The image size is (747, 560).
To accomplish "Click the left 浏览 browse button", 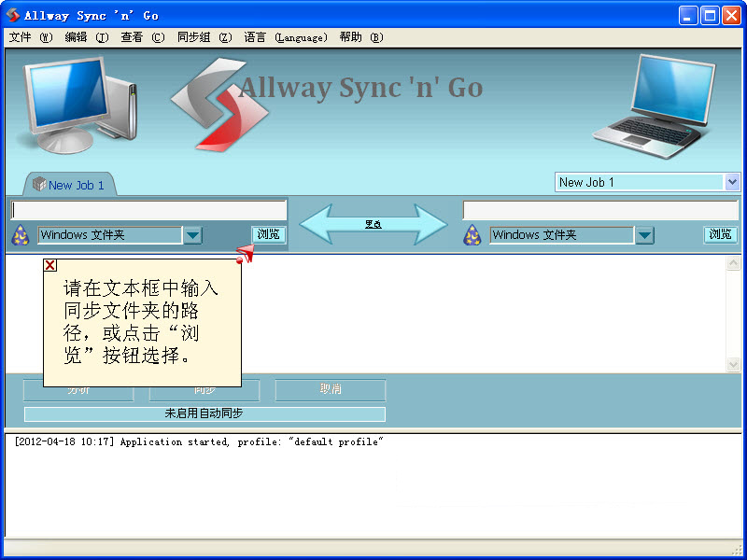I will pyautogui.click(x=268, y=234).
